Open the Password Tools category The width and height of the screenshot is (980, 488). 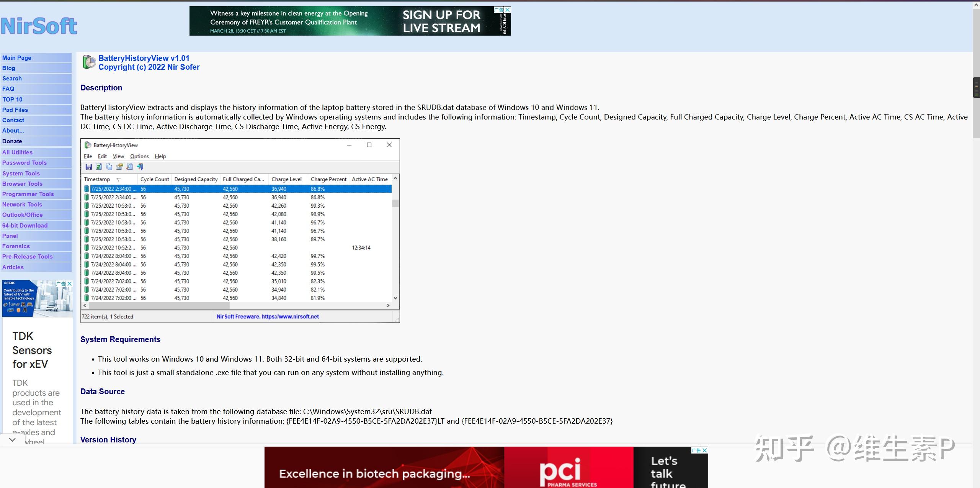coord(24,163)
